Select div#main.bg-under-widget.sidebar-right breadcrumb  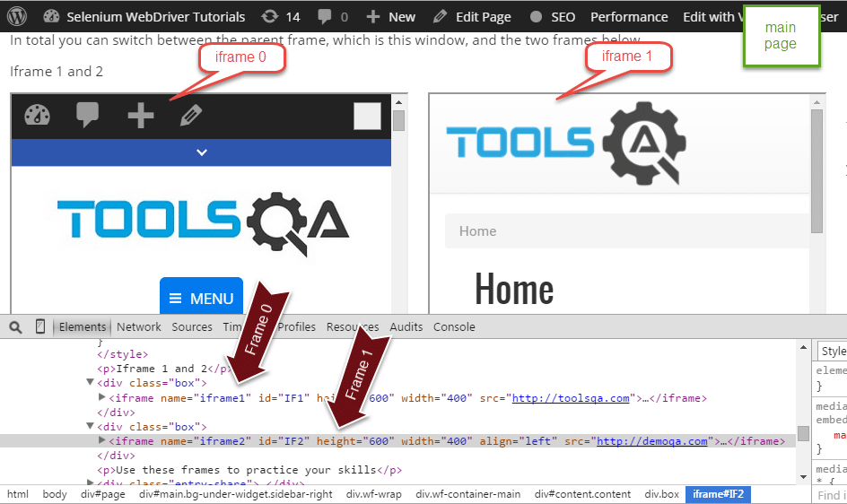(235, 494)
